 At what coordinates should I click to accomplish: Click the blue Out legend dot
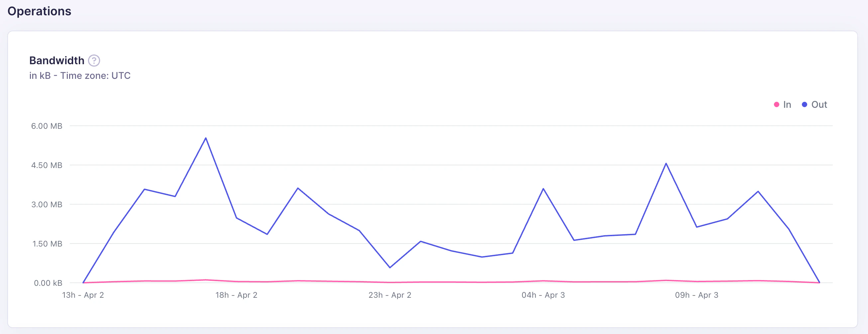pyautogui.click(x=805, y=104)
